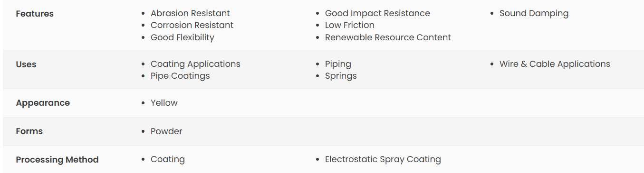The height and width of the screenshot is (173, 644).
Task: Select Electrostatic Spray Coating method
Action: coord(383,160)
